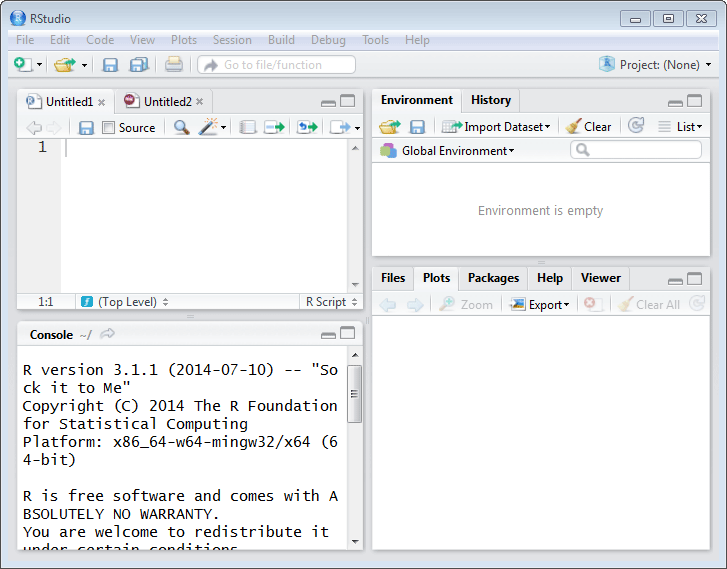The image size is (727, 569).
Task: Click the Print icon in main toolbar
Action: point(174,65)
